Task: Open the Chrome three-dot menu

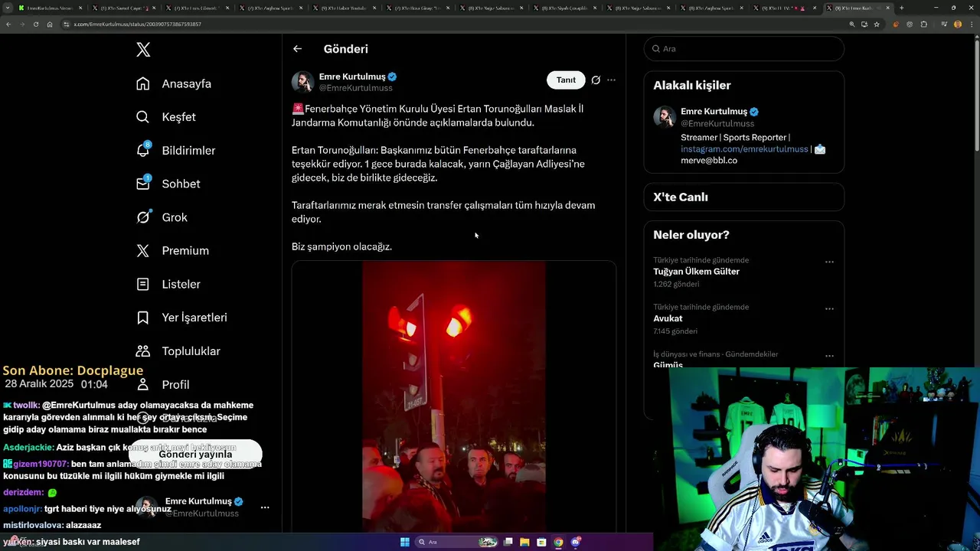Action: (971, 24)
